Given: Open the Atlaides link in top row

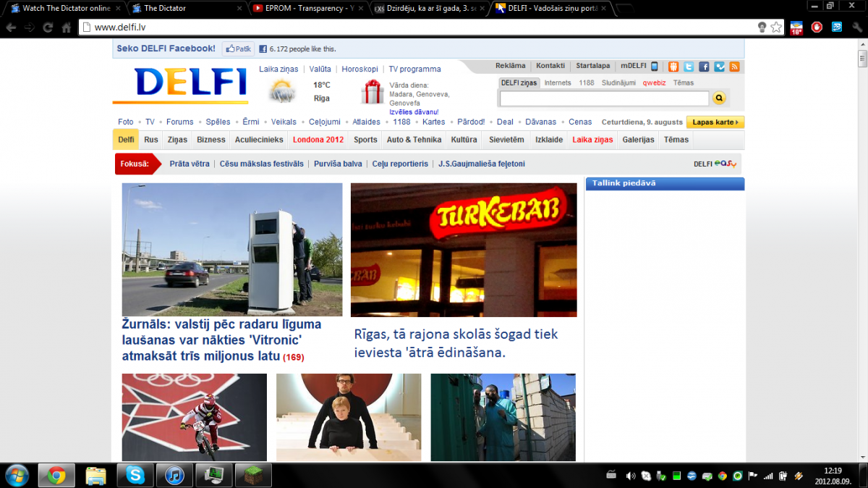Looking at the screenshot, I should tap(366, 122).
